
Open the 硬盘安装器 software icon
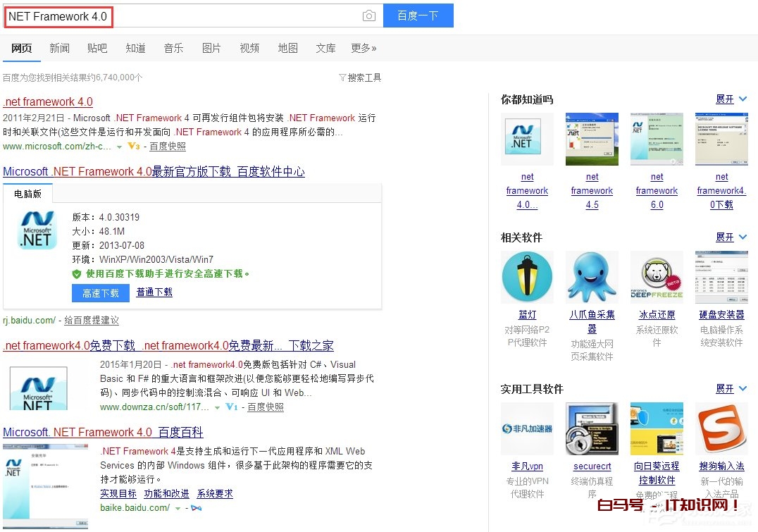tap(721, 276)
